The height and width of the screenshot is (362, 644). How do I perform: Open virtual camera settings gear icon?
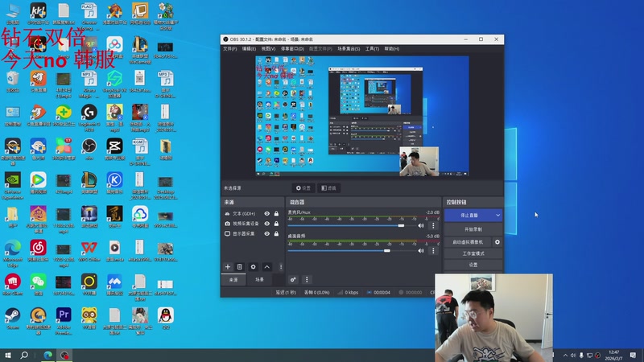(x=497, y=242)
